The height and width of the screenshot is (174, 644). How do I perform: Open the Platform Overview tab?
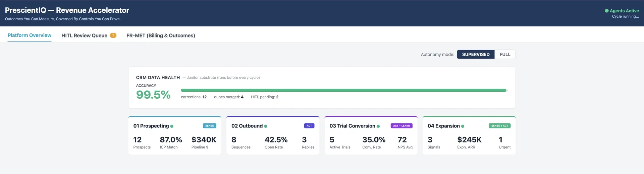coord(30,35)
